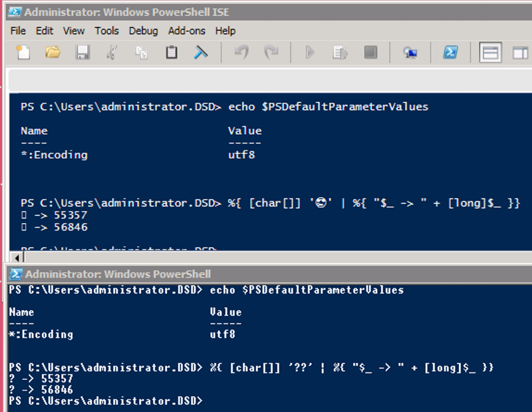Open a New Remote PowerShell Tab
This screenshot has width=532, height=412.
coord(410,52)
